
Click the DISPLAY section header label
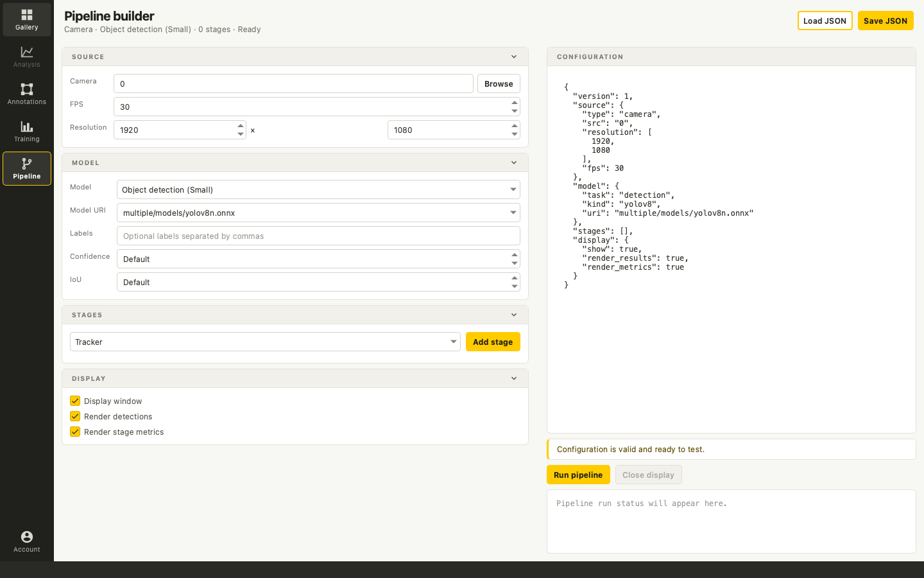click(x=89, y=378)
